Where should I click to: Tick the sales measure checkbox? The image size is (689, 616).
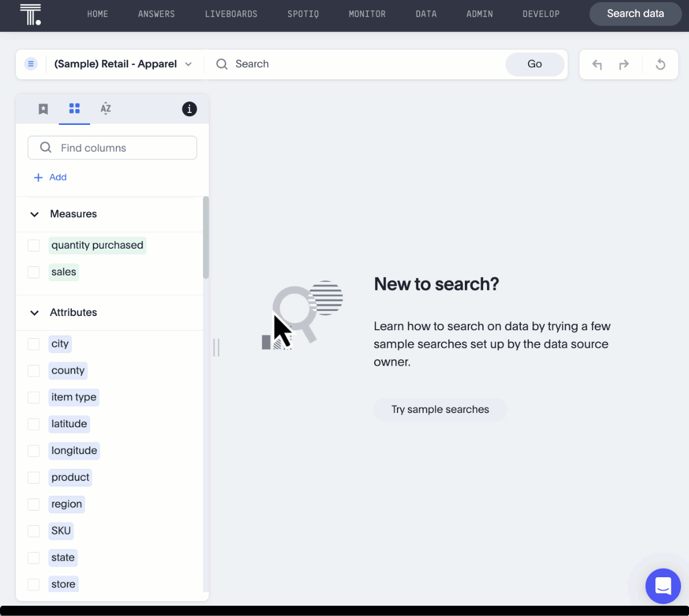click(34, 272)
